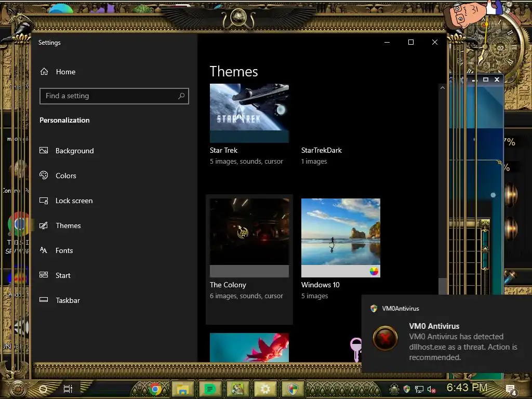Click the Themes page scrollbar thumb
The image size is (532, 399).
coord(443,287)
